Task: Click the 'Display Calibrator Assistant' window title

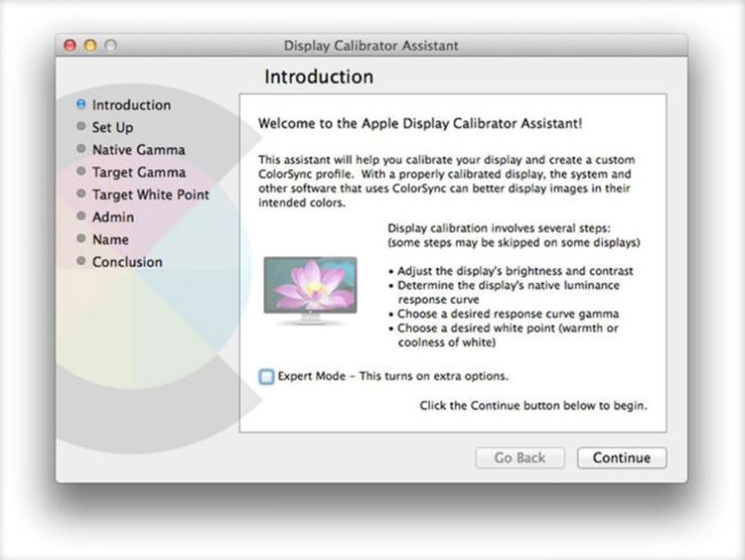Action: coord(371,46)
